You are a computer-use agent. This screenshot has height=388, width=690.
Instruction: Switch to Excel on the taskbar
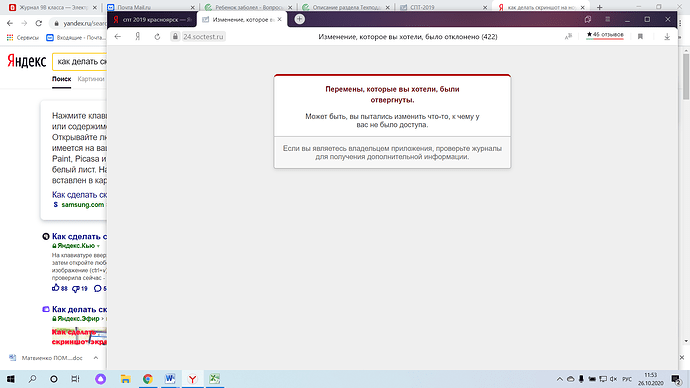click(214, 379)
